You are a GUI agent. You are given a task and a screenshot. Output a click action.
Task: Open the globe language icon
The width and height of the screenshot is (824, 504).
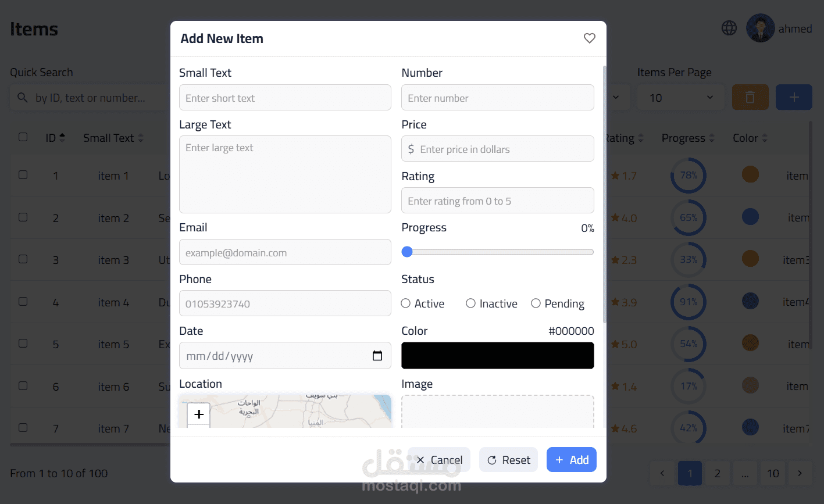(x=729, y=28)
